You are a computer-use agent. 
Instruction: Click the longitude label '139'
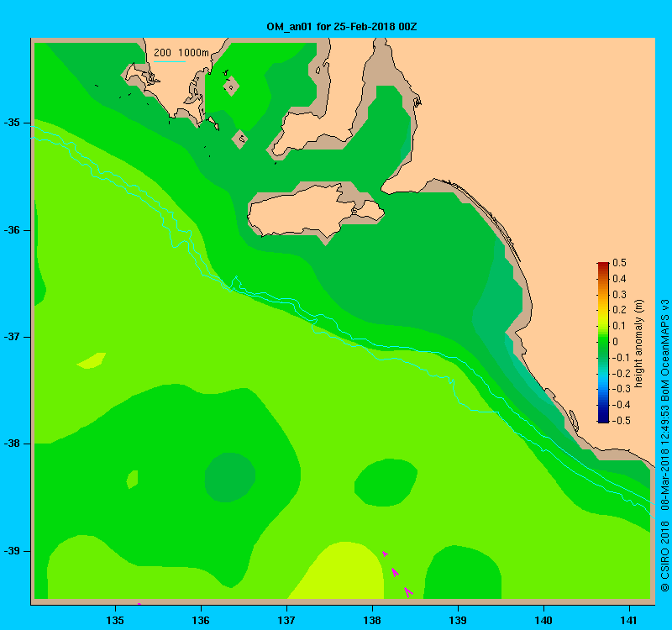[458, 620]
